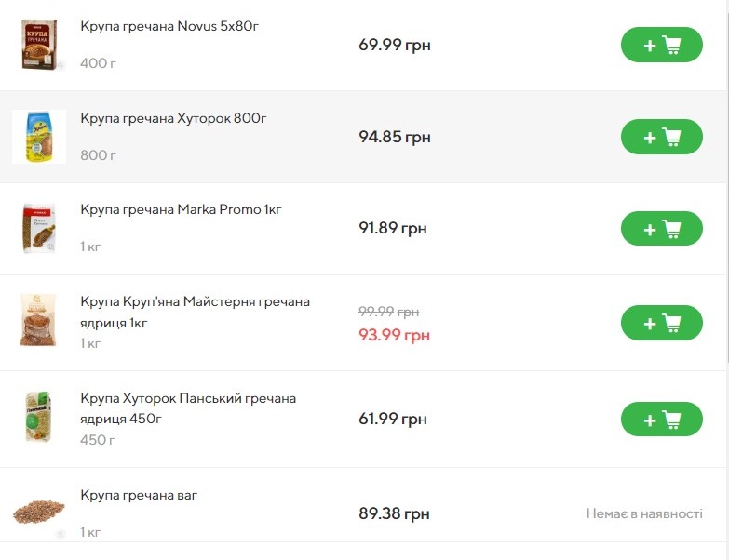Open Крупа гречана Novus 5x80г product link
729x560 pixels.
[x=169, y=26]
